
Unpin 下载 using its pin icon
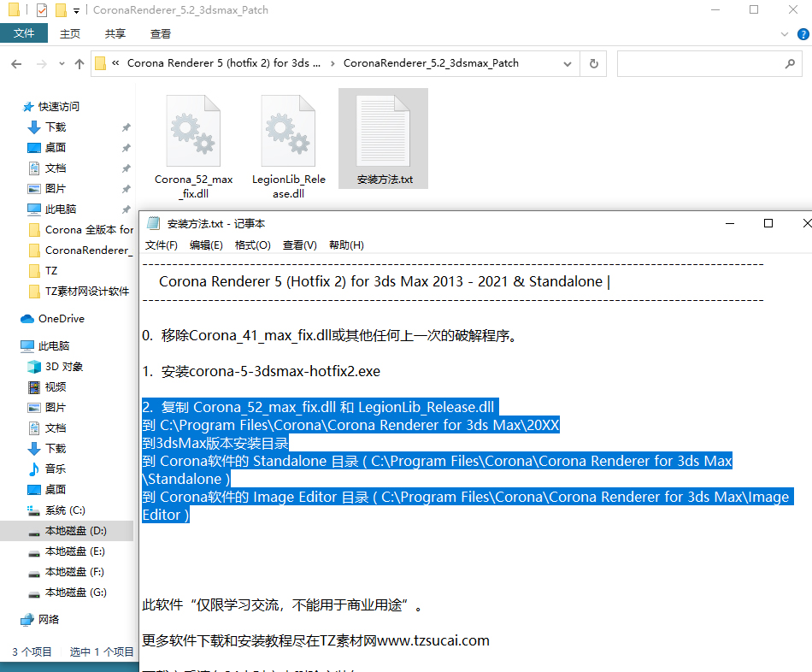[x=126, y=127]
